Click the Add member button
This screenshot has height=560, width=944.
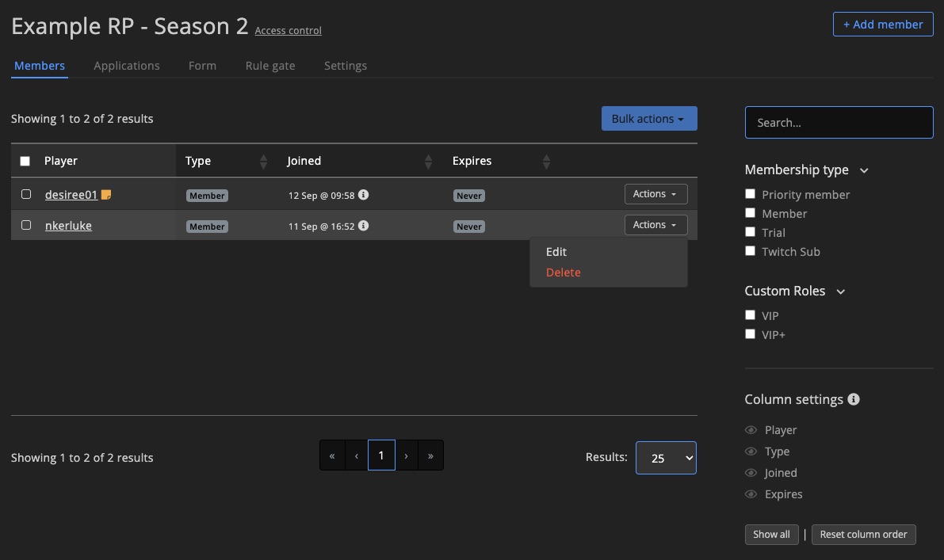pos(882,25)
